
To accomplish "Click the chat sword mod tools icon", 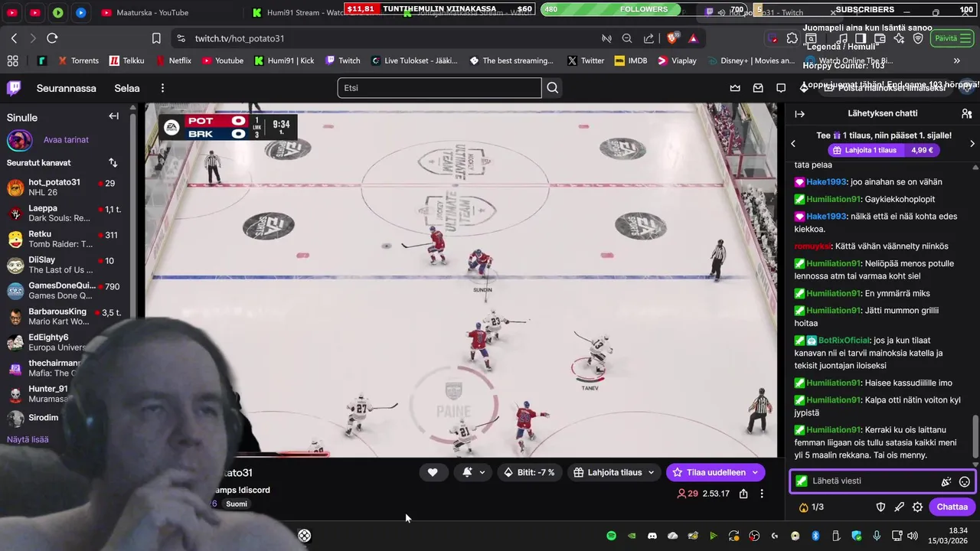I will pyautogui.click(x=899, y=507).
